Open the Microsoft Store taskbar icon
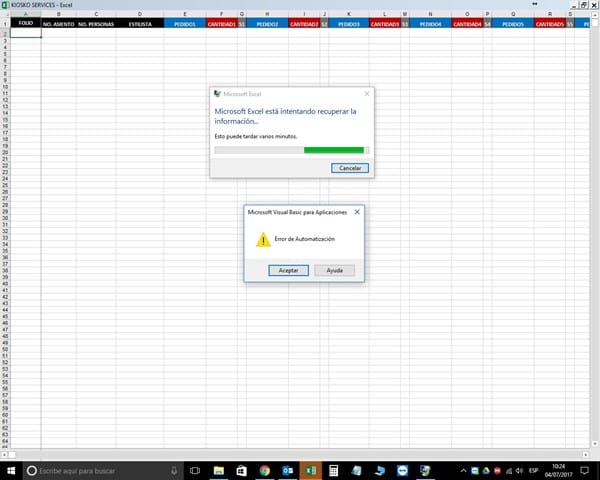Screen dimensions: 600x480 [x=241, y=470]
